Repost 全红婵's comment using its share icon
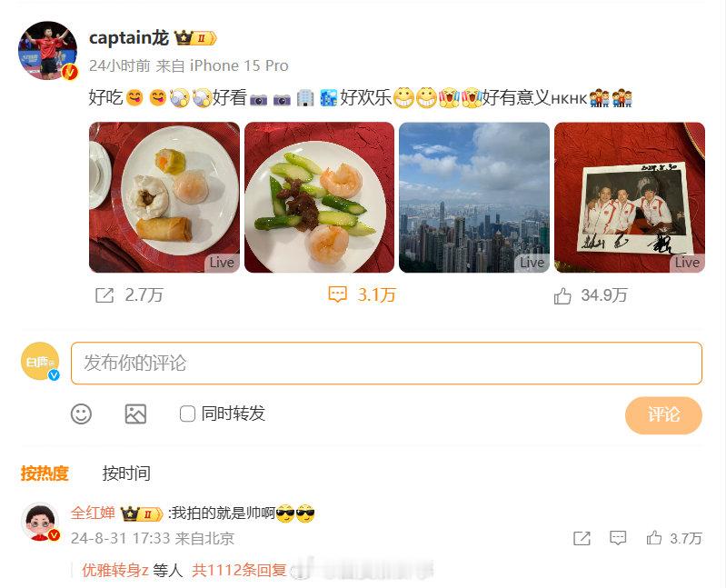 point(582,538)
